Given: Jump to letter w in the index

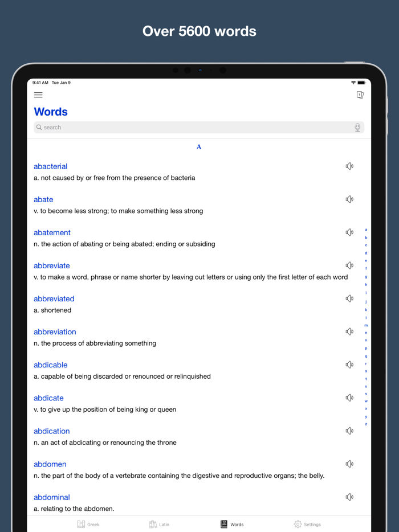Looking at the screenshot, I should click(x=366, y=401).
